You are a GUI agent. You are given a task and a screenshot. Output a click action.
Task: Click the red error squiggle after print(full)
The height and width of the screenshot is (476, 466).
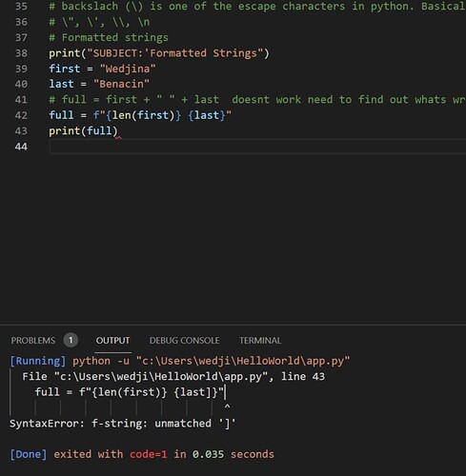coord(118,138)
